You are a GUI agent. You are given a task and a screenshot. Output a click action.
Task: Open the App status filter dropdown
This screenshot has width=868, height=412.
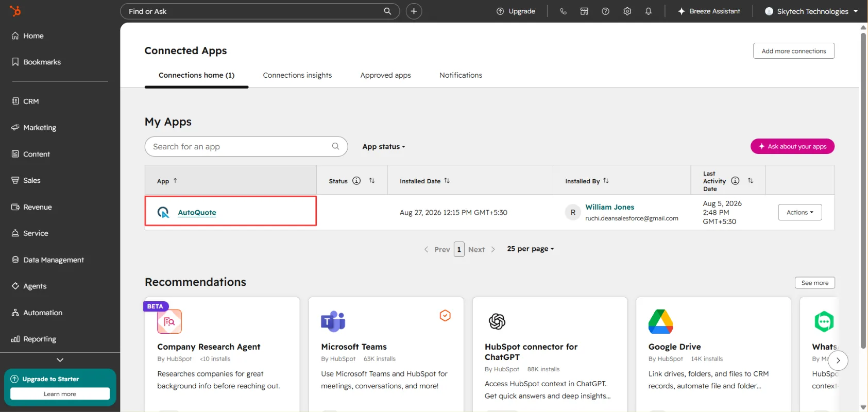point(384,147)
